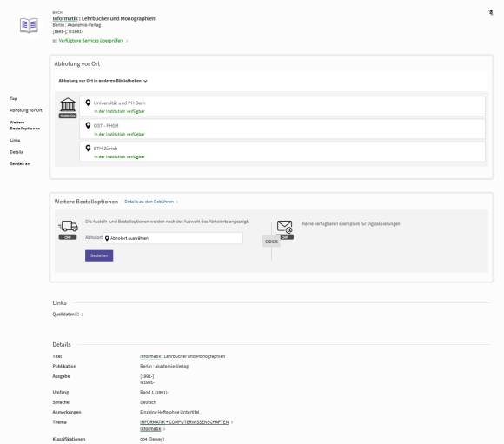
Task: Click availability status under Universität und PH Bern
Action: [120, 111]
